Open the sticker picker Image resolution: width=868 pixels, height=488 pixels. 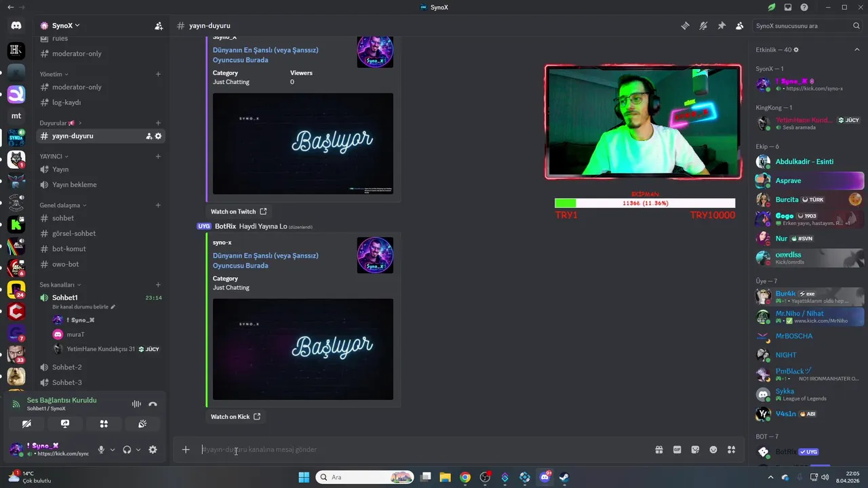coord(695,449)
